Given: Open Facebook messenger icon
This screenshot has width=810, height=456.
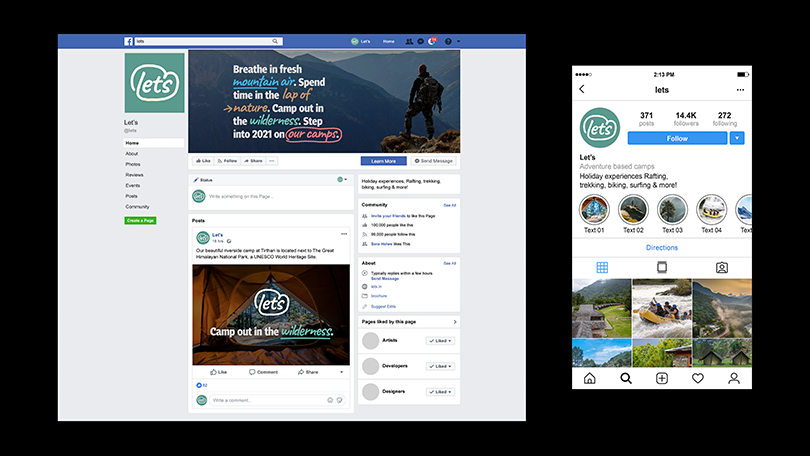Looking at the screenshot, I should 420,41.
